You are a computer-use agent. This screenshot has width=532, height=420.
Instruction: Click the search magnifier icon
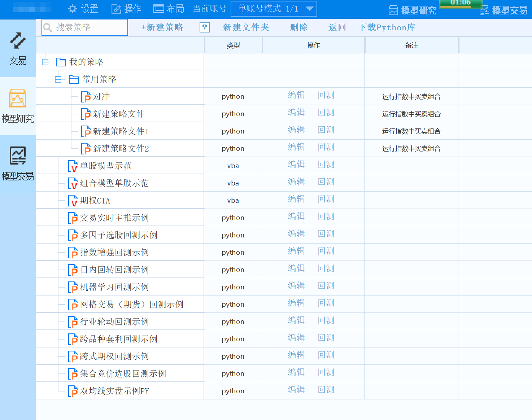click(x=48, y=27)
